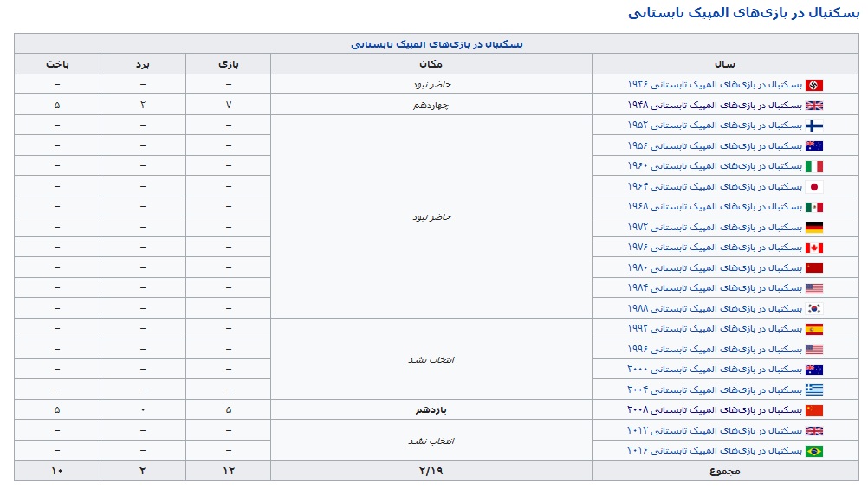The image size is (868, 496).
Task: Open the 2000 Summer Olympics basketball link
Action: 715,370
